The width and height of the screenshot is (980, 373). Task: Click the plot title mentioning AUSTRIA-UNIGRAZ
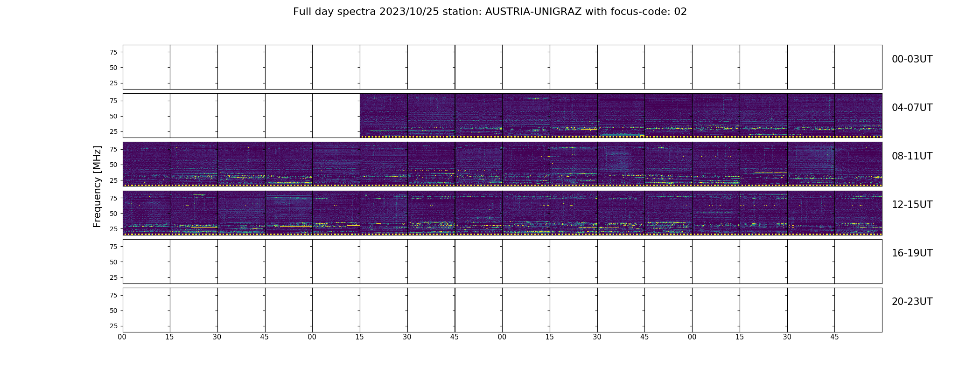tap(490, 12)
